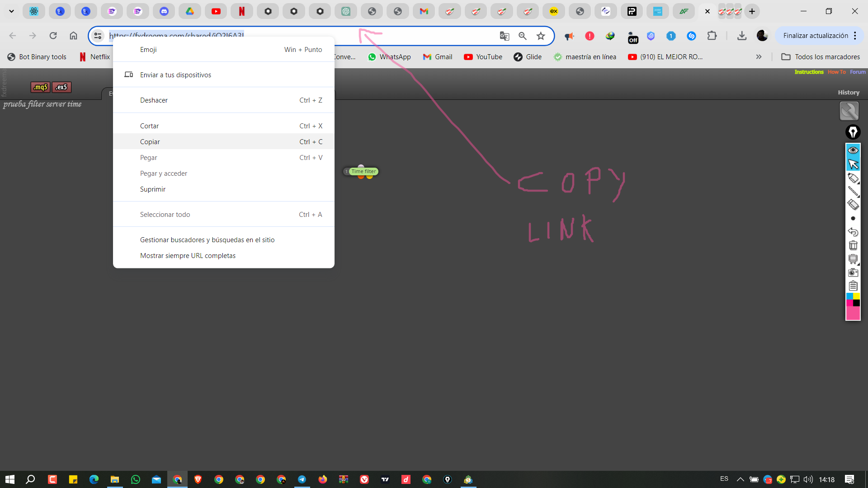Clear drawings with the trash bin icon
The height and width of the screenshot is (488, 868).
click(853, 245)
